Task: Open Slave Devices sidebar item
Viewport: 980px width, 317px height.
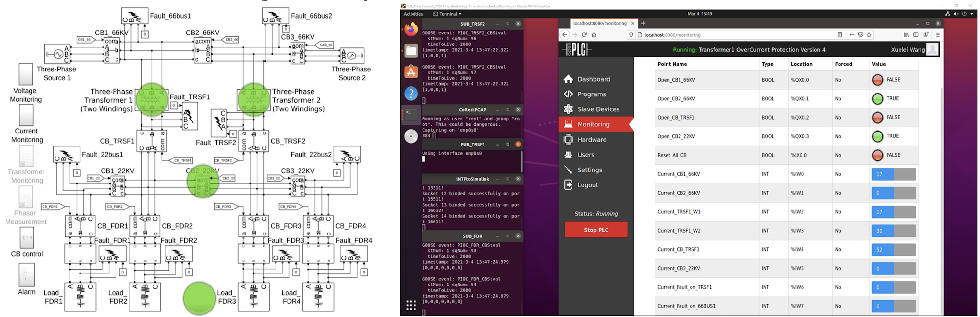Action: coord(598,109)
